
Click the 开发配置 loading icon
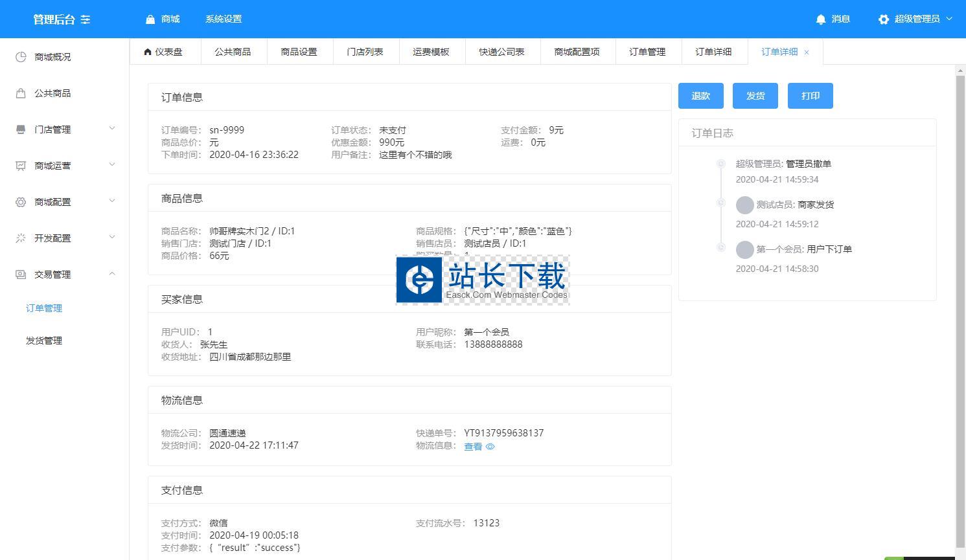(x=21, y=238)
